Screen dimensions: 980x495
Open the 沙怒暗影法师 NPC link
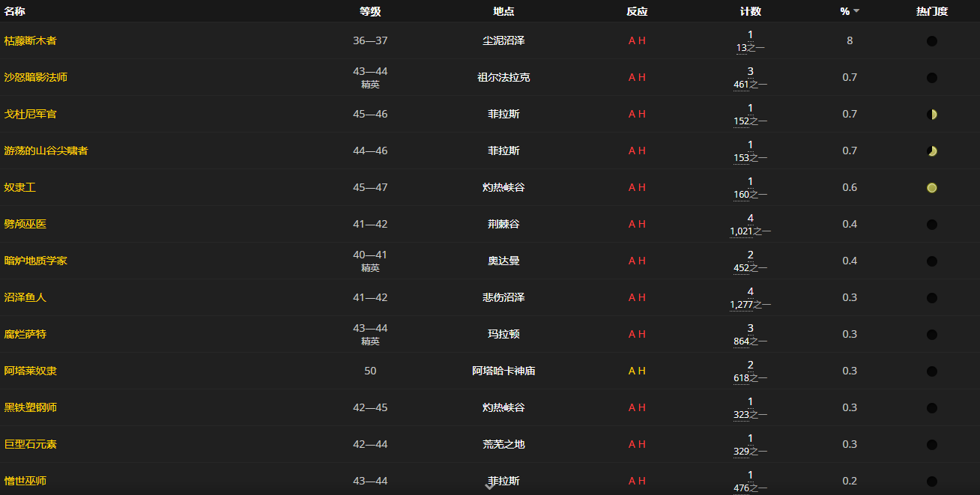[35, 77]
